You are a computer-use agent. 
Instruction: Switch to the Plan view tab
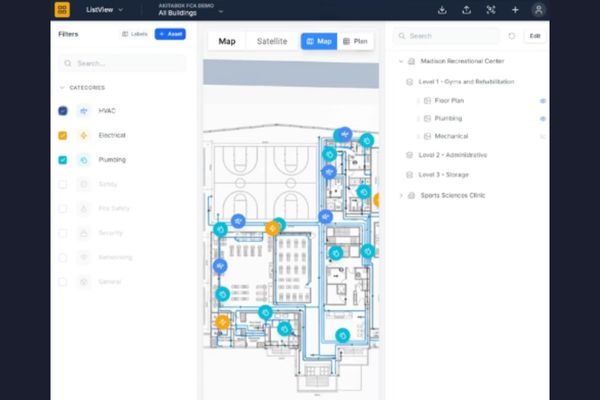[x=352, y=42]
